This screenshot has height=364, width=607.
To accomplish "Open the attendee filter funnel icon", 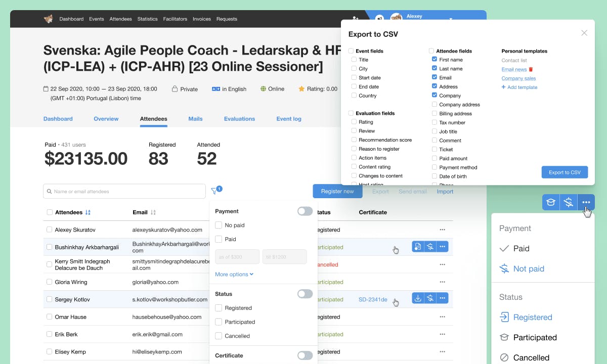I will [214, 191].
